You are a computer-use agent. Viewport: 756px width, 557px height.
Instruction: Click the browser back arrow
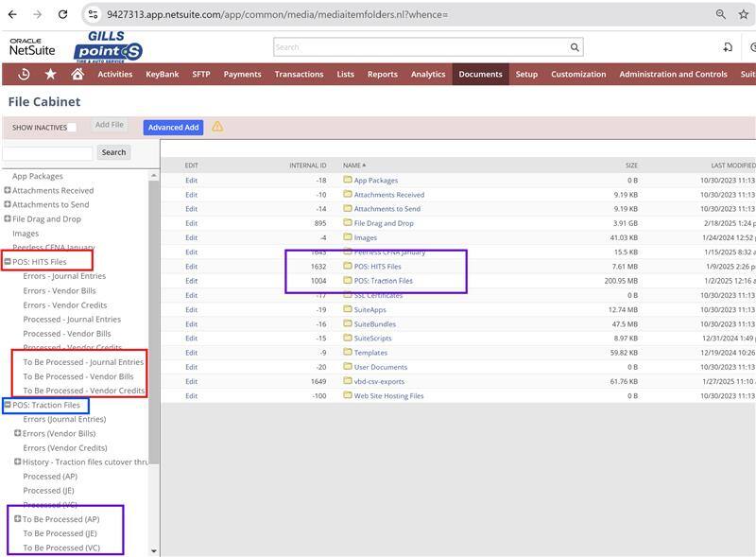click(12, 14)
